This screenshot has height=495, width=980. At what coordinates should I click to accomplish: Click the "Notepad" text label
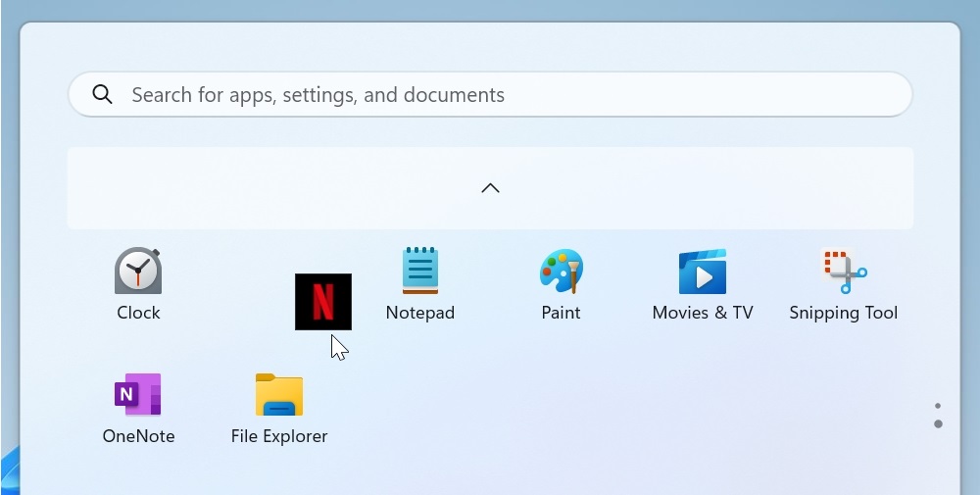pos(420,313)
